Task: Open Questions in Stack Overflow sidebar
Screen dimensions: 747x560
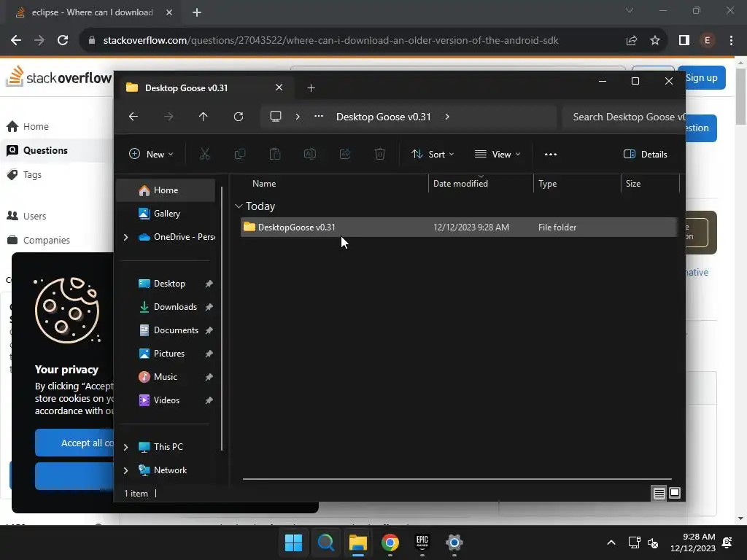Action: click(45, 150)
